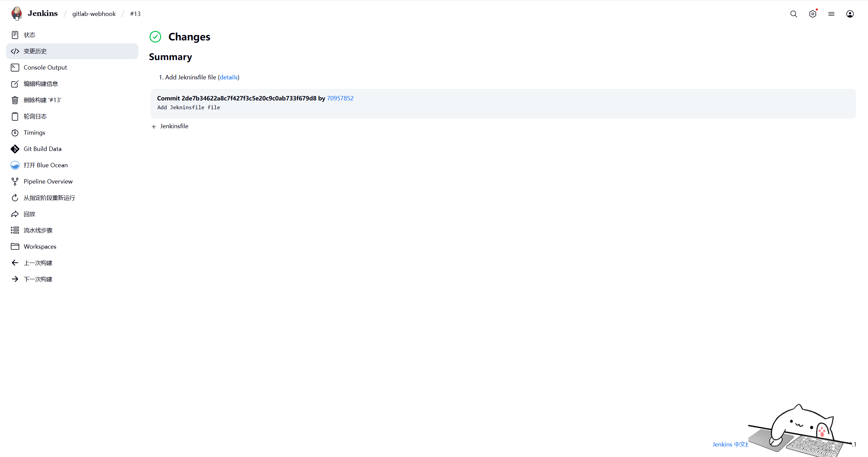
Task: Click the plus icon beside Jenkinsfile
Action: point(154,127)
